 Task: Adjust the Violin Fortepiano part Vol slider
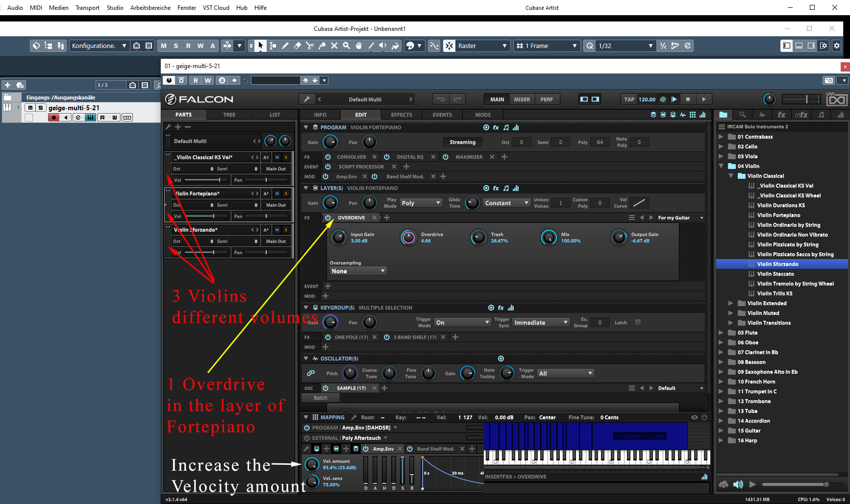tap(206, 216)
